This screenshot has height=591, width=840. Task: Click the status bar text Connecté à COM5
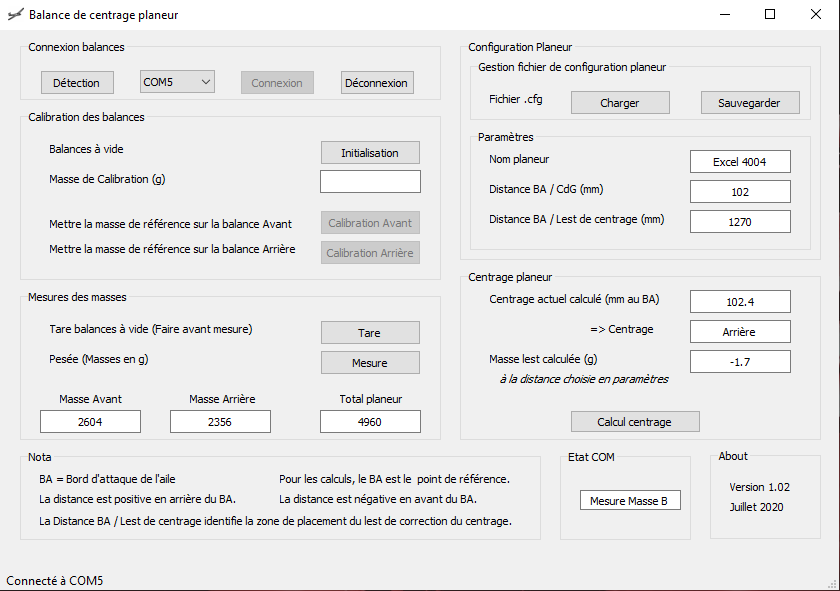coord(55,581)
